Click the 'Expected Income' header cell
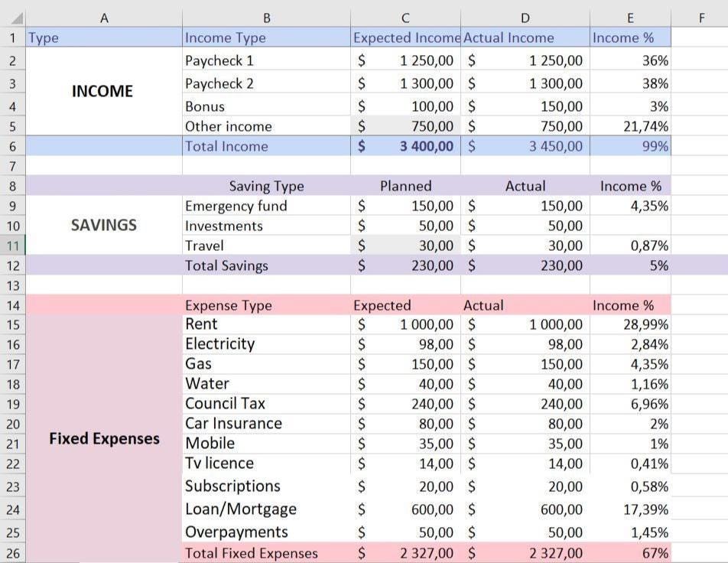This screenshot has height=563, width=728. pyautogui.click(x=405, y=37)
